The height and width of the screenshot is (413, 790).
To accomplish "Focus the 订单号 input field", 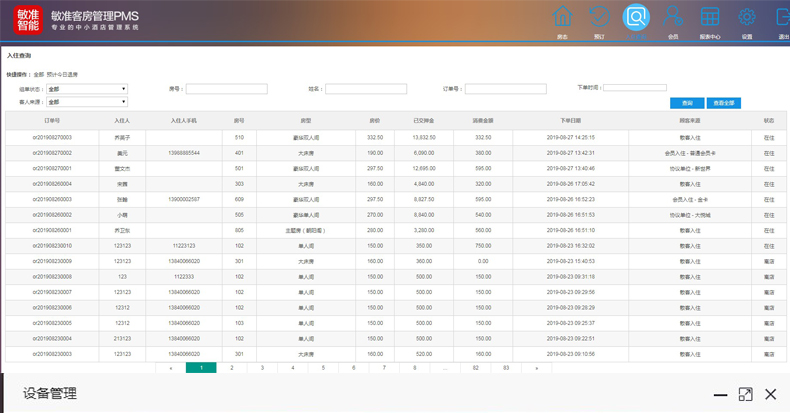I will [505, 89].
